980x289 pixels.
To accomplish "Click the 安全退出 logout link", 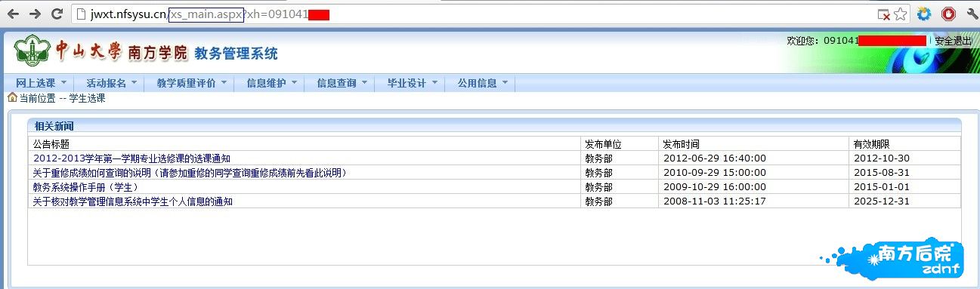I will tap(953, 41).
